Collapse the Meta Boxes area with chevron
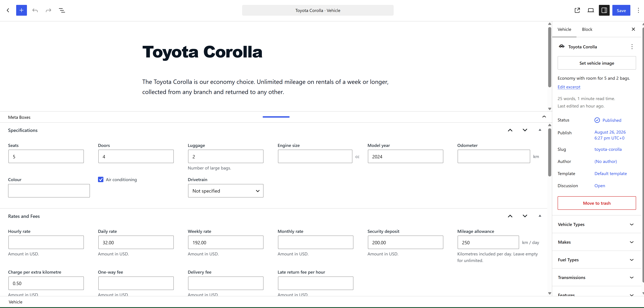The width and height of the screenshot is (644, 308). pos(544,117)
